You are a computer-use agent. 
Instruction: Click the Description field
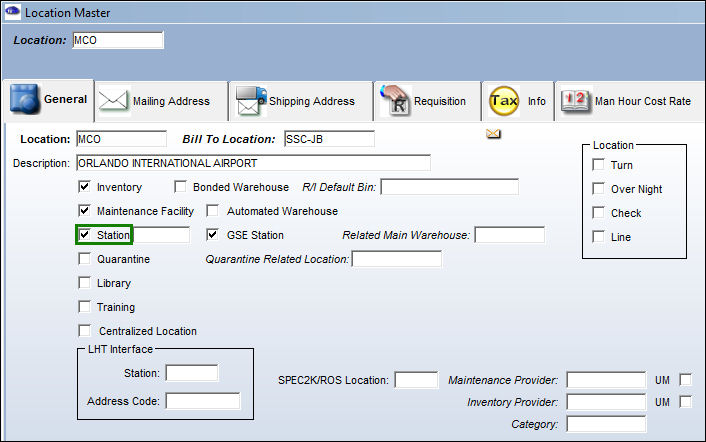click(253, 163)
